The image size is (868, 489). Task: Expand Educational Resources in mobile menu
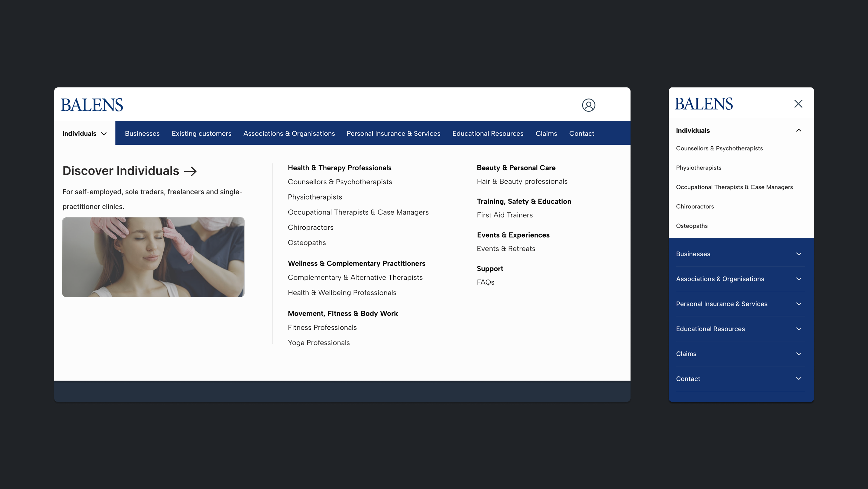(x=798, y=329)
